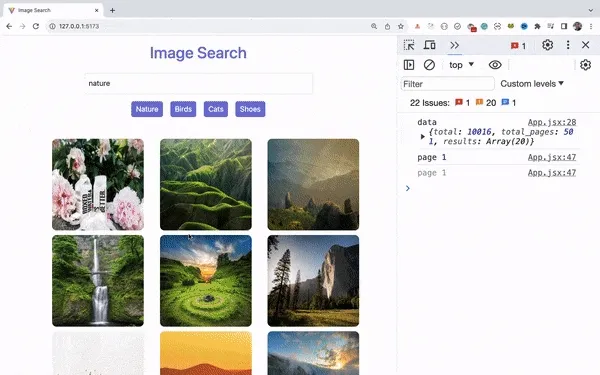Open the green spiral valley sunset thumbnail
This screenshot has width=600, height=375.
(206, 281)
